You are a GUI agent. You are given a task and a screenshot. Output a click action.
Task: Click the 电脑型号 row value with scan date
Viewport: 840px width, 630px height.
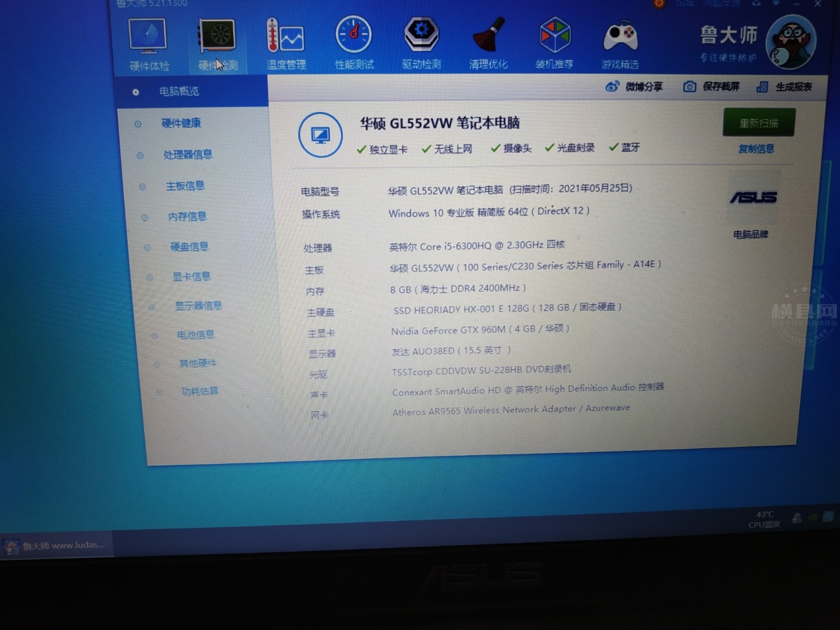click(x=510, y=189)
